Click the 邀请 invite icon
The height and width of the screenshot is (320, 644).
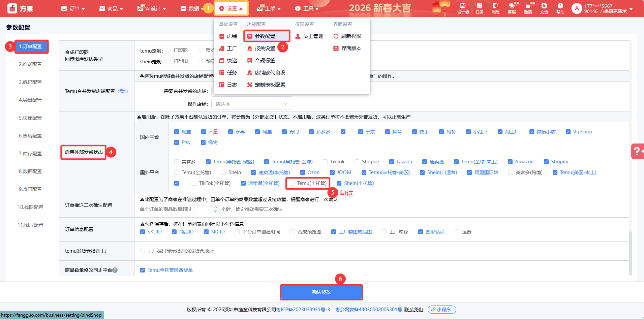point(528,8)
